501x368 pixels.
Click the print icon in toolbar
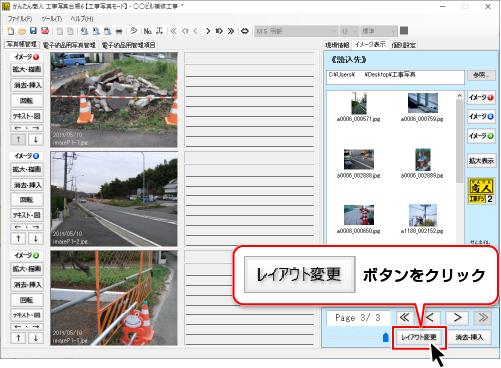click(119, 31)
